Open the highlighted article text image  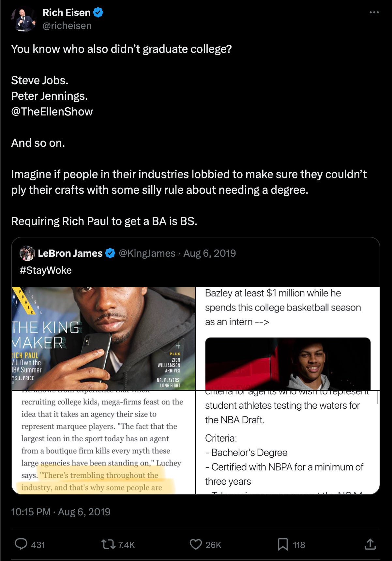click(103, 442)
